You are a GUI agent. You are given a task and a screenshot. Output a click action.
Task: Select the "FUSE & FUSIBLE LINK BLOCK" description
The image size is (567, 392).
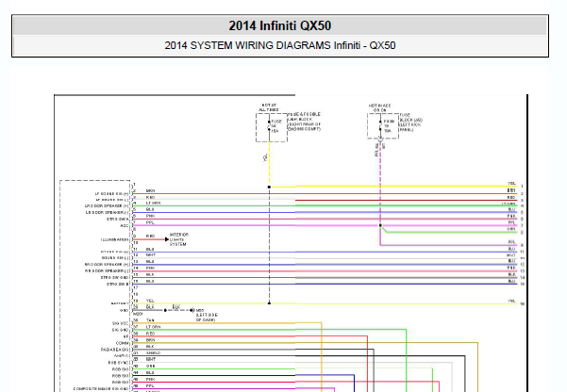click(x=304, y=122)
